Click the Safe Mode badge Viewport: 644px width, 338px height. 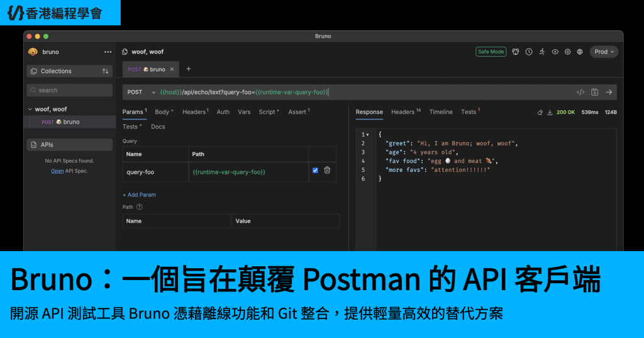click(491, 52)
